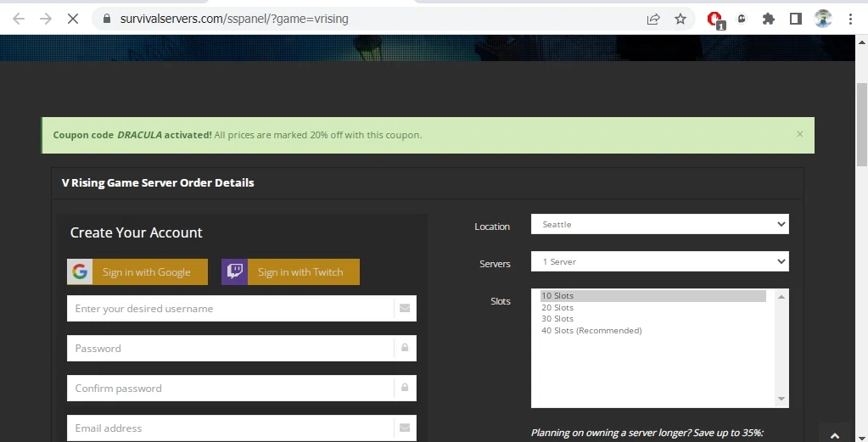Dismiss the DRACULA coupon banner
The height and width of the screenshot is (442, 868).
point(799,134)
